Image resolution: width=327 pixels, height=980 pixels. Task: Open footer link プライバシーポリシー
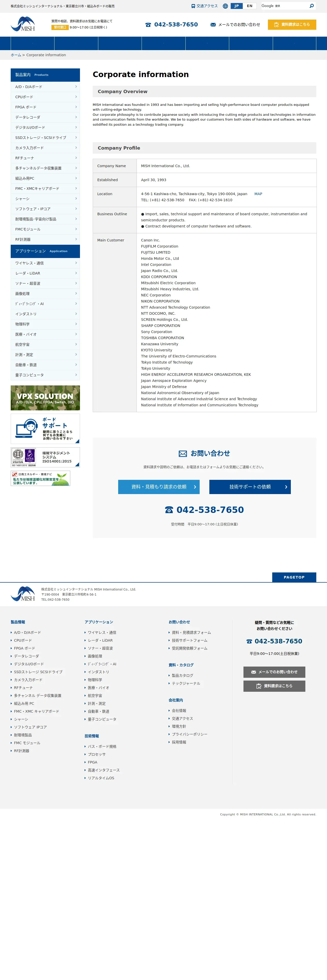(x=189, y=734)
